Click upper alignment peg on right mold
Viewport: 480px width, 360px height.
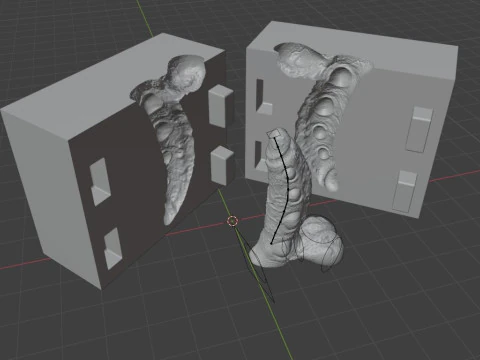419,130
